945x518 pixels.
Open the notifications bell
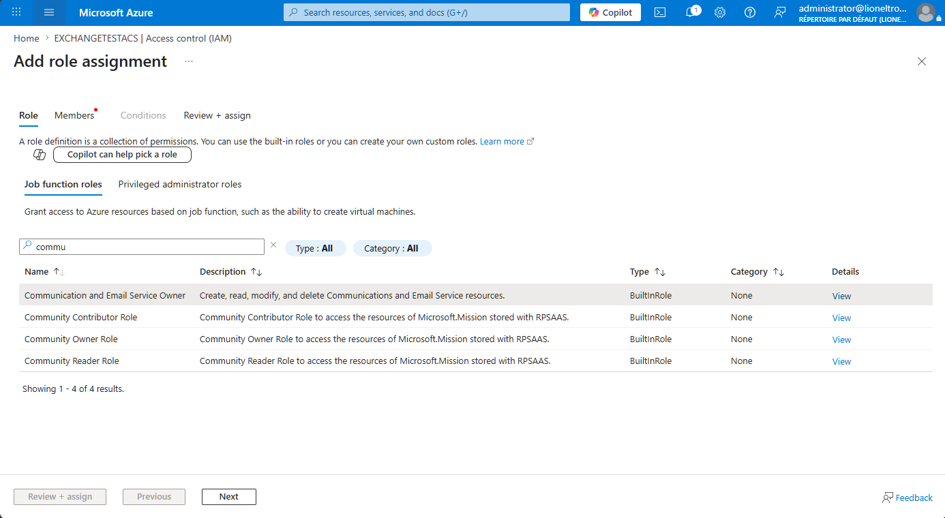tap(692, 12)
